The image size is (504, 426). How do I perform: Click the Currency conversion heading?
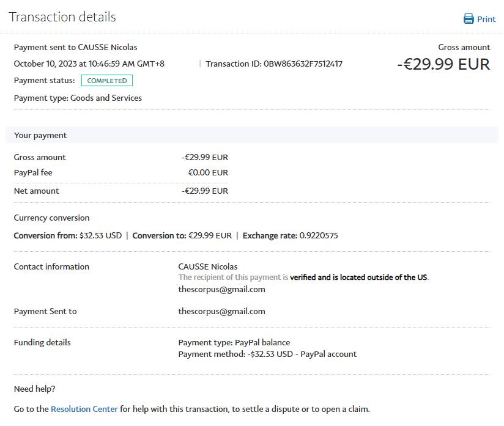point(51,218)
